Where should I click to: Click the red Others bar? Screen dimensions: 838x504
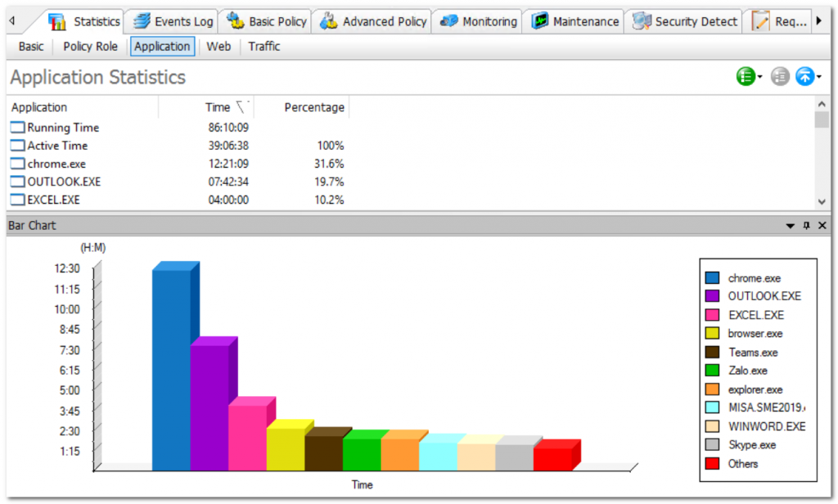(x=552, y=459)
